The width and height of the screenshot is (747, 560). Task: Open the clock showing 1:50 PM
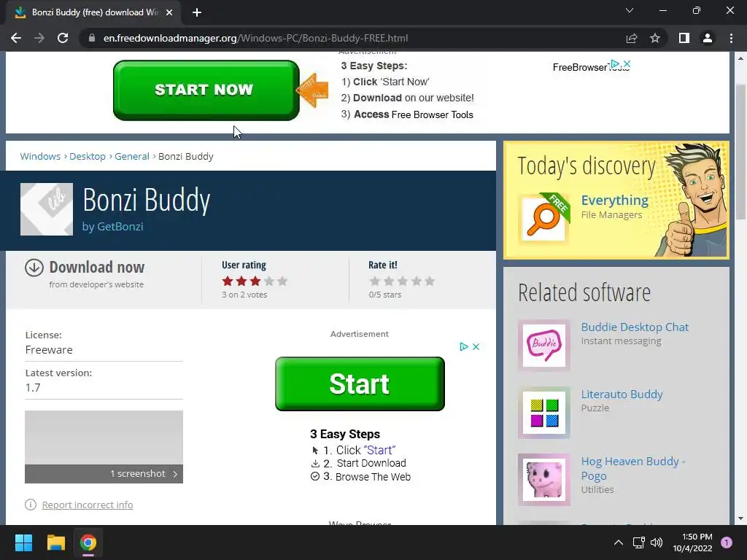pyautogui.click(x=693, y=542)
